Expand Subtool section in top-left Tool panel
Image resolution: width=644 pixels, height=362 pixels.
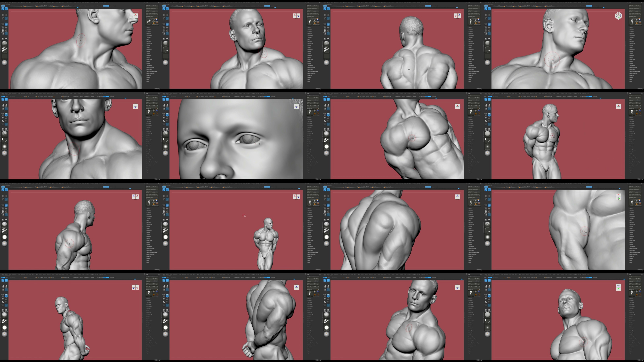[148, 27]
